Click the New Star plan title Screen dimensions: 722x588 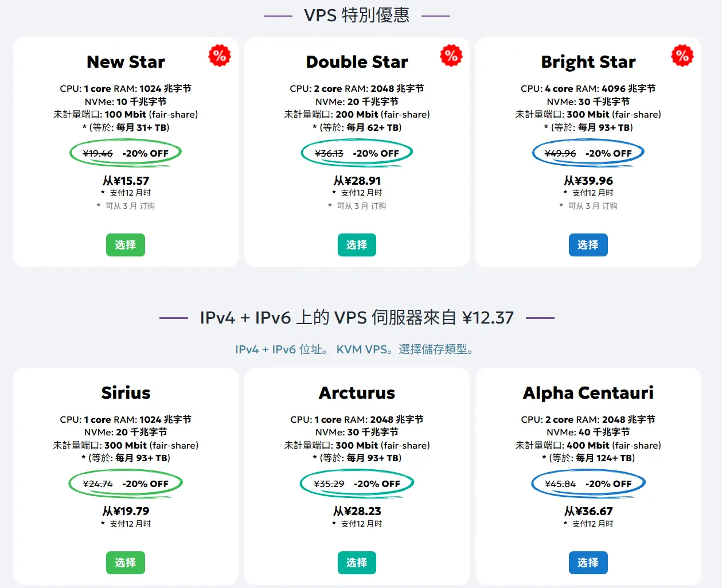coord(126,61)
